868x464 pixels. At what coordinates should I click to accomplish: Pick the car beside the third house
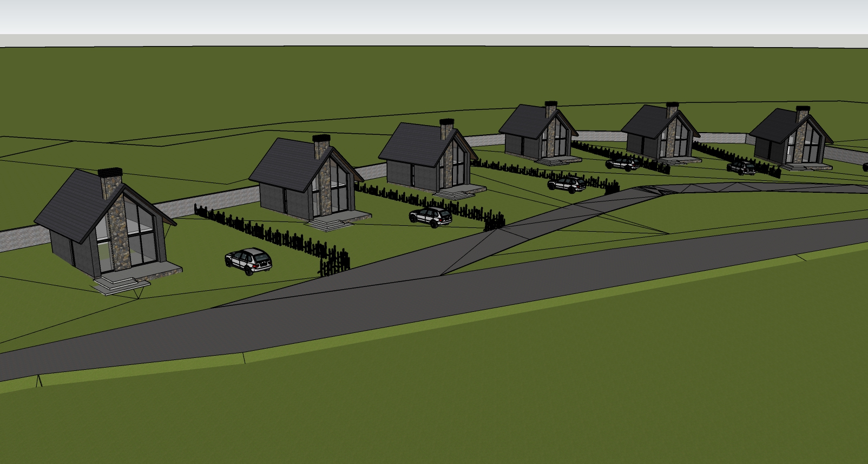[567, 185]
